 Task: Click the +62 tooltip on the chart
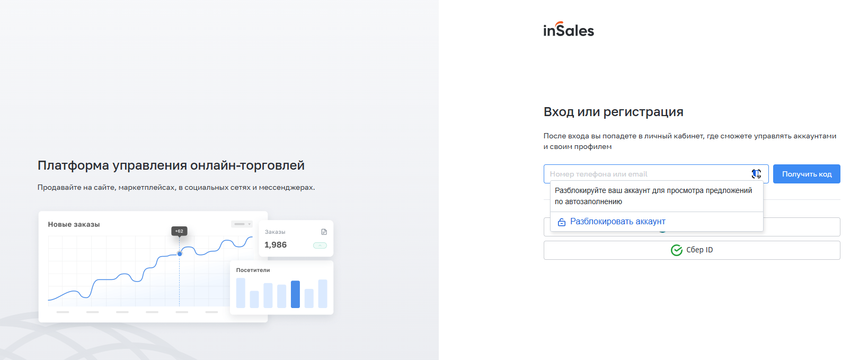click(x=179, y=231)
